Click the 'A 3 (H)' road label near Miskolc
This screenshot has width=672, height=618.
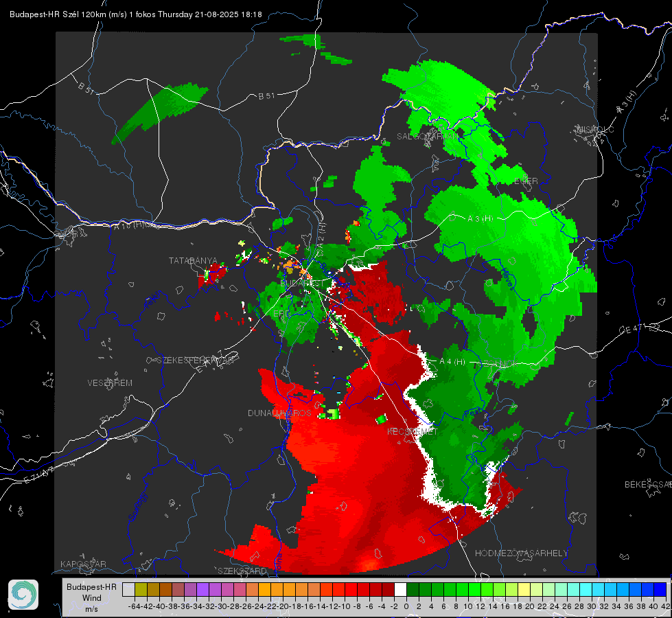click(627, 103)
